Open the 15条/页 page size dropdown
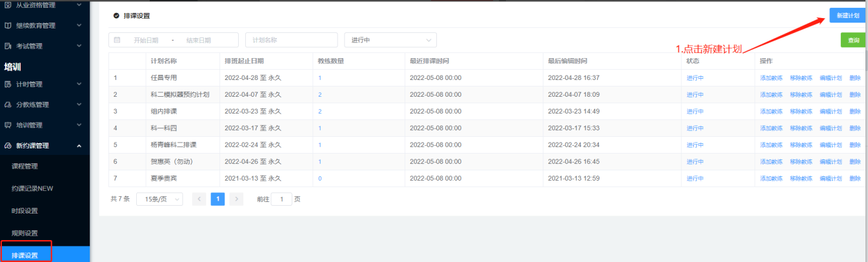868x262 pixels. (159, 199)
